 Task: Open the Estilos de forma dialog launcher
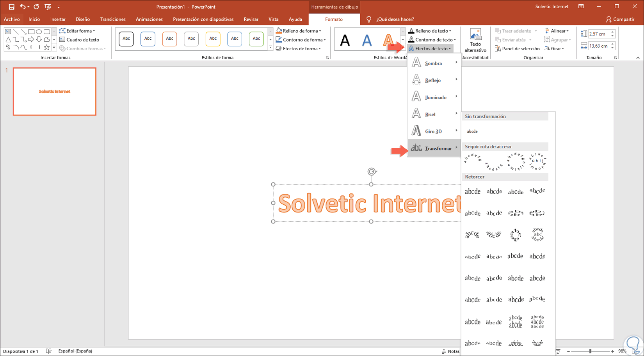[327, 58]
